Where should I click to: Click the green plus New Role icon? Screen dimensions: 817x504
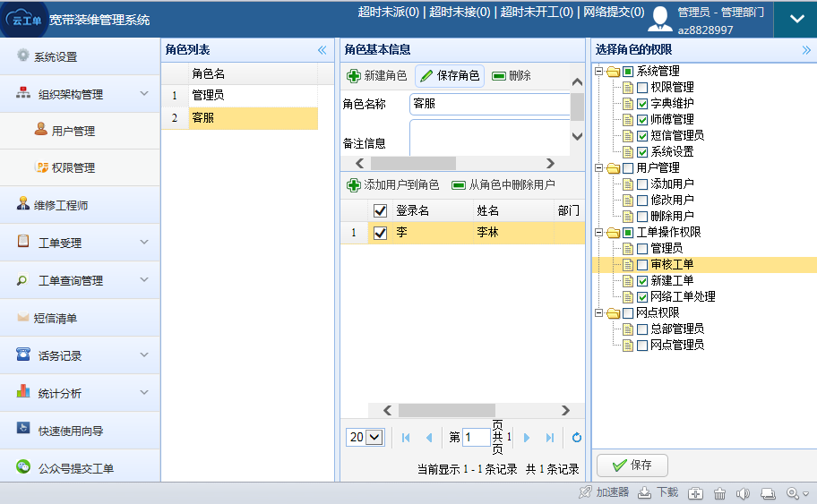354,76
